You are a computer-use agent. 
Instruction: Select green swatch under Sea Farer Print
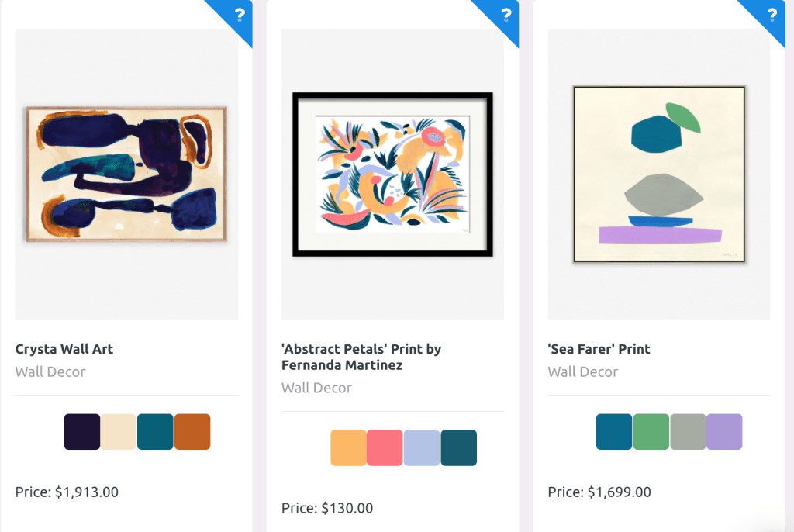tap(651, 432)
